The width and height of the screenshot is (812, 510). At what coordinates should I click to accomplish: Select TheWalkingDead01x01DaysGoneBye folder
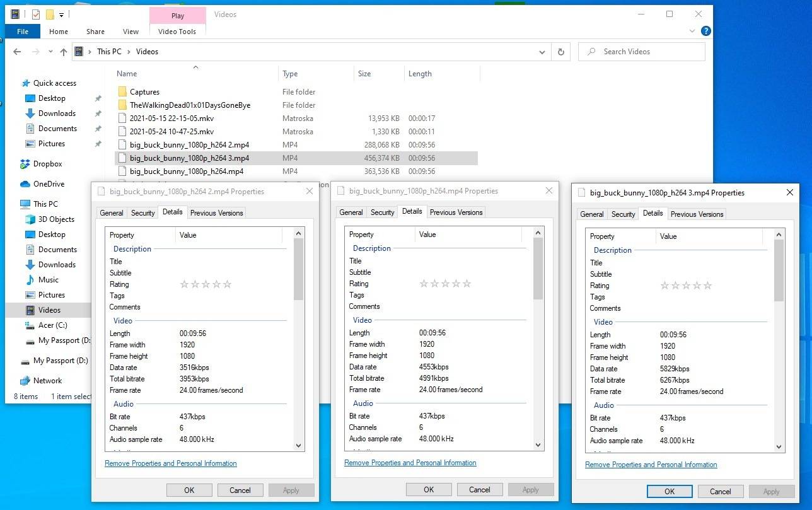pyautogui.click(x=190, y=105)
